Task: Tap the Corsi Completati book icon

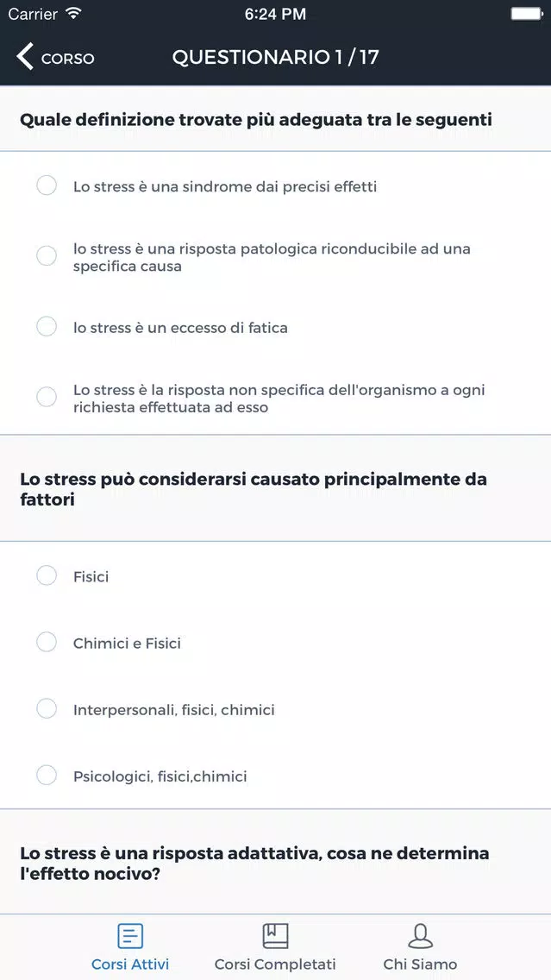Action: [275, 936]
